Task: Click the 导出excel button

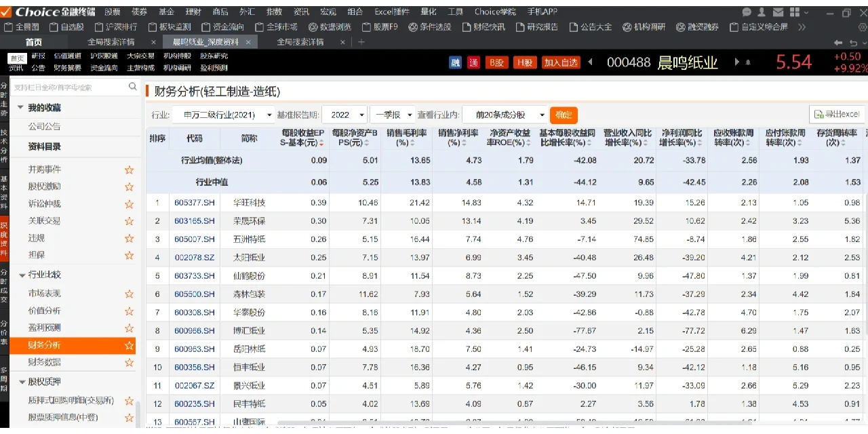Action: point(838,115)
